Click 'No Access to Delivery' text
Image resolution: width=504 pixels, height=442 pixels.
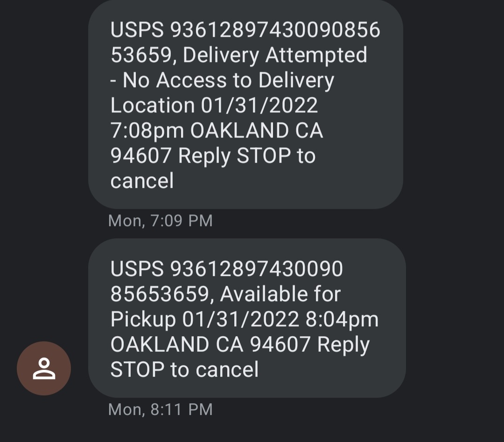(x=229, y=81)
